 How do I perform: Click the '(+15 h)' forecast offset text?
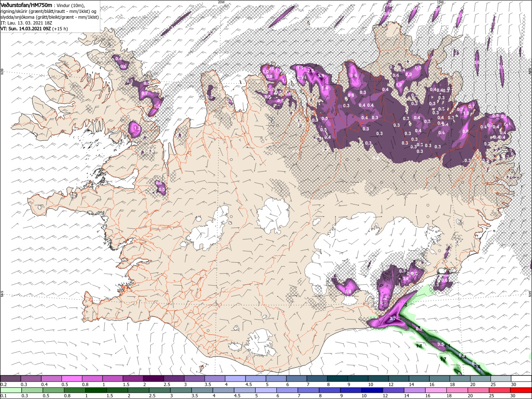(x=60, y=29)
